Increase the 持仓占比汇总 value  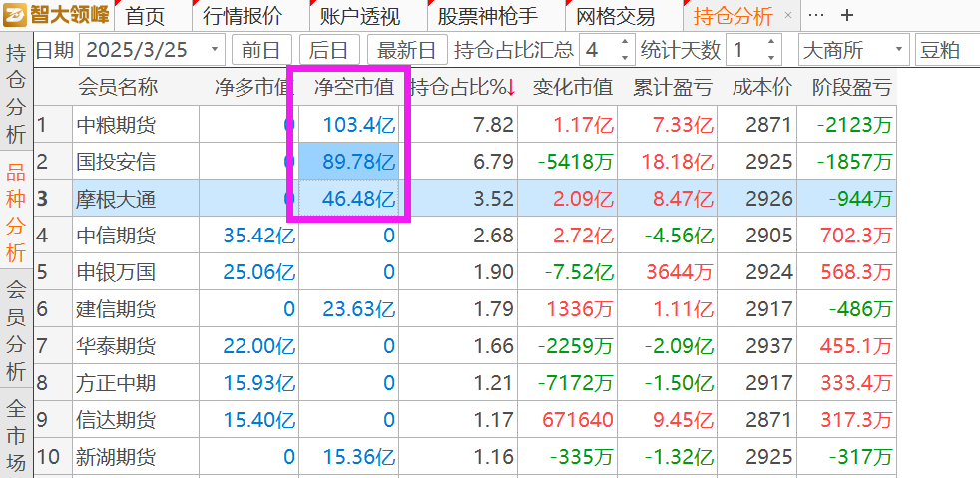click(x=625, y=42)
